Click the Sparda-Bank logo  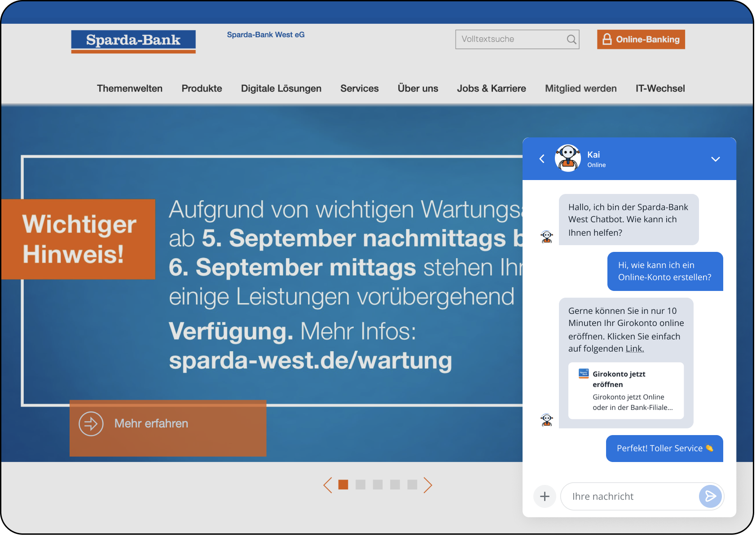(133, 41)
